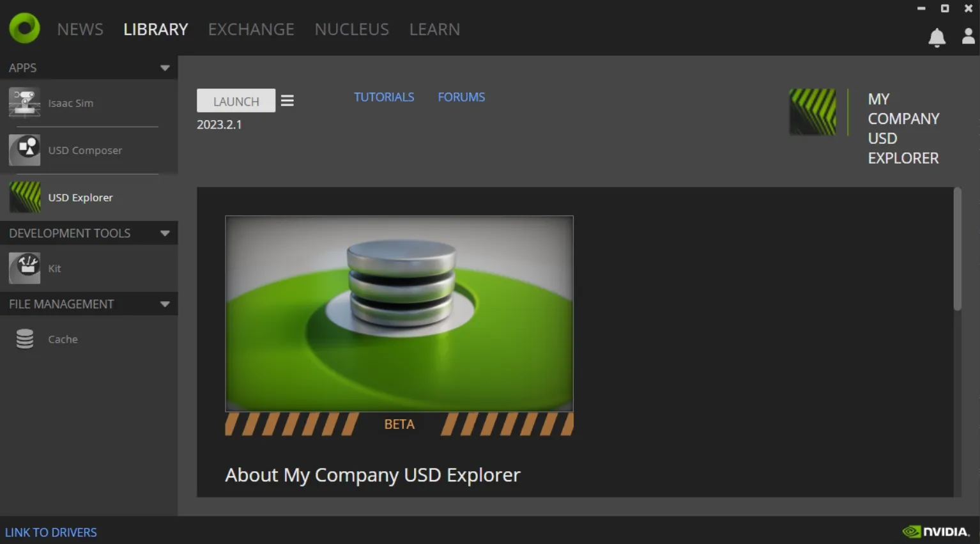
Task: Click the NVIDIA logo in footer
Action: (x=936, y=531)
